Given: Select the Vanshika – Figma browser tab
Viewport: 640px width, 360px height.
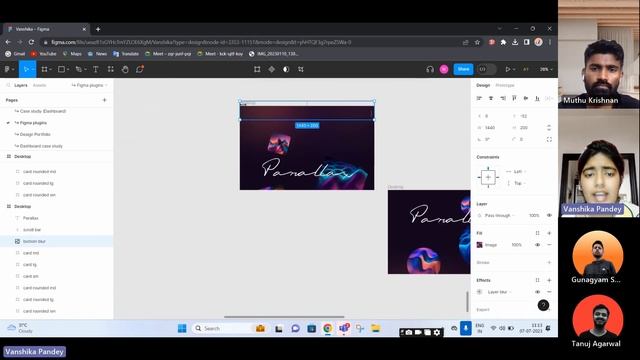Looking at the screenshot, I should coord(47,29).
